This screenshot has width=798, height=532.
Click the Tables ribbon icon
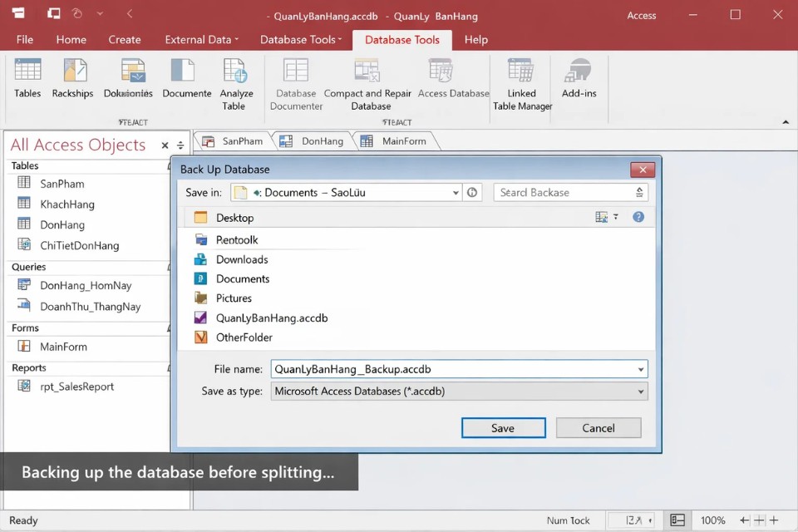[27, 73]
